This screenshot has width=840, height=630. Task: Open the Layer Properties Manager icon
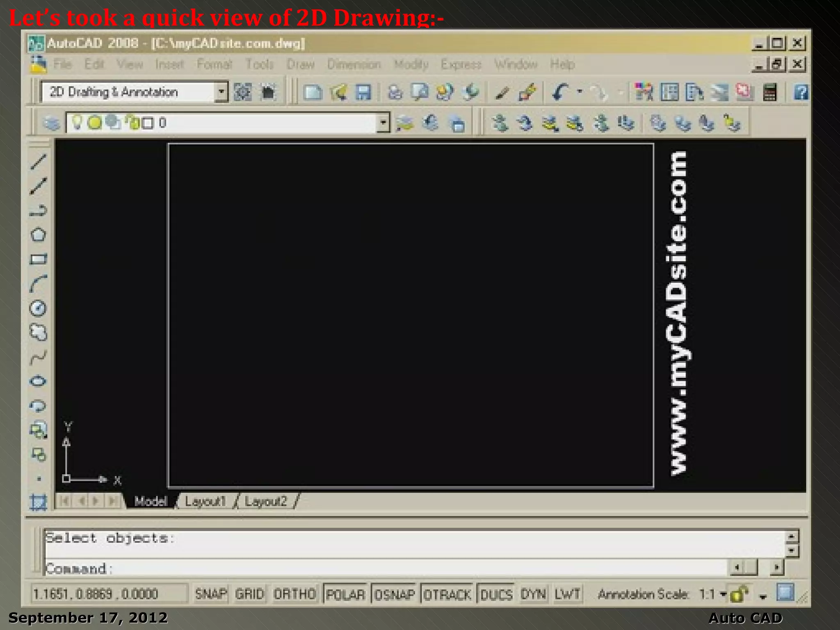tap(51, 123)
